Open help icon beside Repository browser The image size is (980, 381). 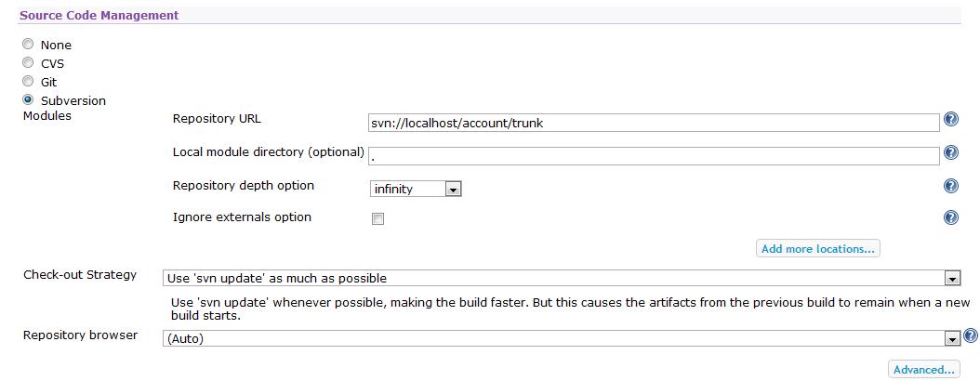971,336
